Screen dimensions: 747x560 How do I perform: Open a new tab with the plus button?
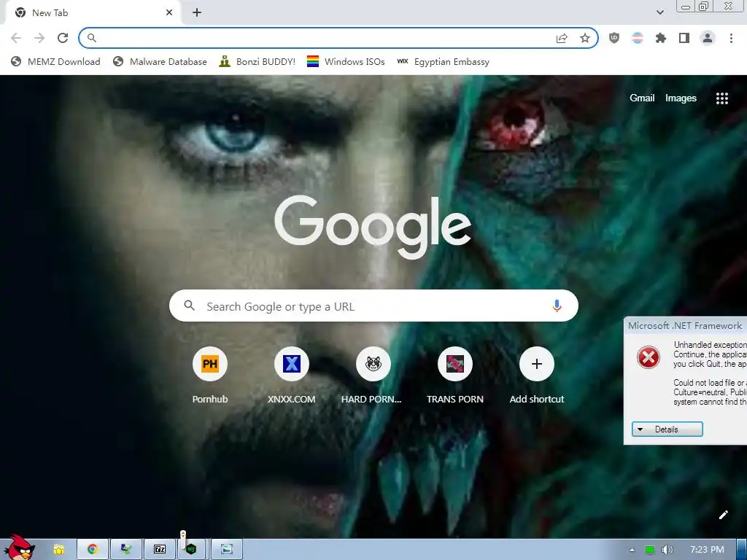coord(197,13)
